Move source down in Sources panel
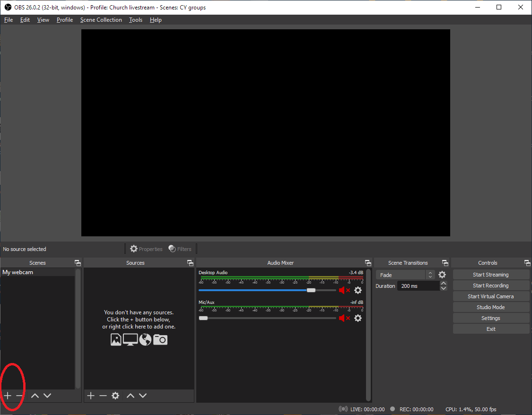 click(143, 395)
